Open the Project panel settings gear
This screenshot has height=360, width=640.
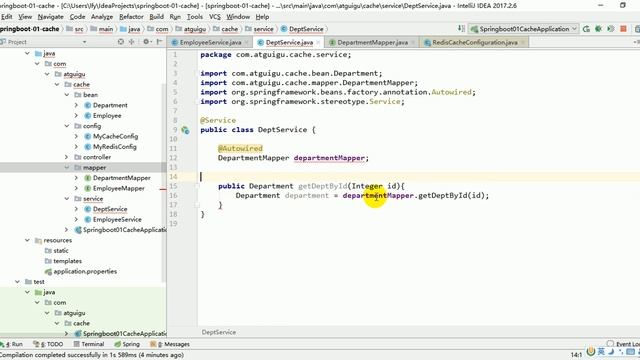pos(147,42)
